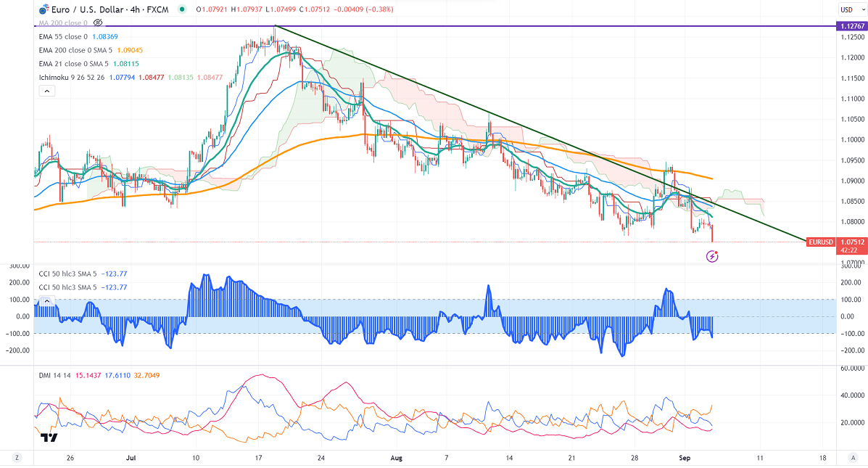
Task: Click the 1.10000 price axis label
Action: 853,139
